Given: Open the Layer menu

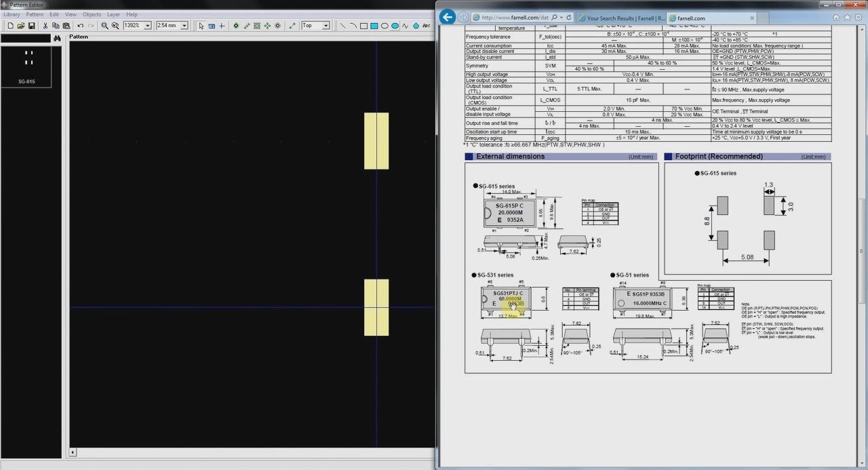Looking at the screenshot, I should point(114,14).
